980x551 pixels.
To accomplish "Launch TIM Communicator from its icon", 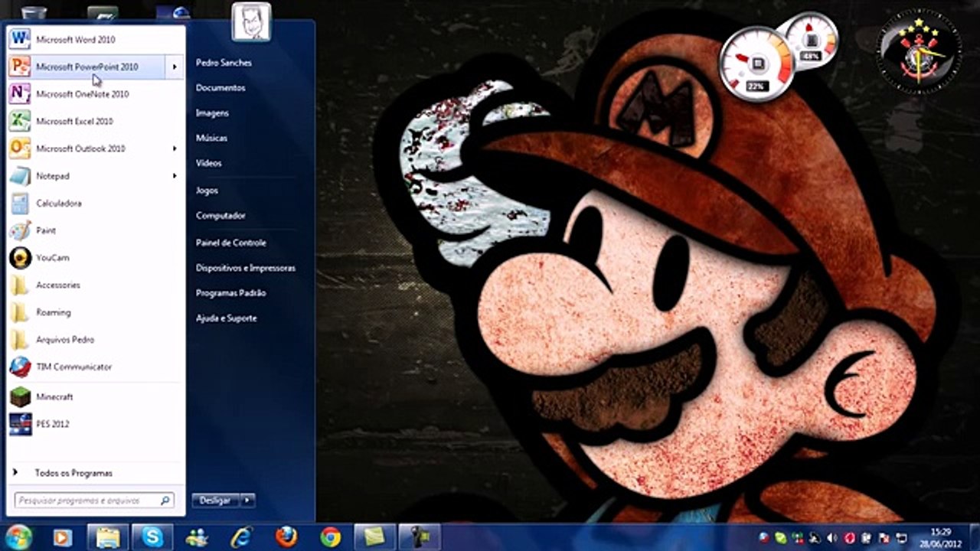I will click(x=20, y=367).
